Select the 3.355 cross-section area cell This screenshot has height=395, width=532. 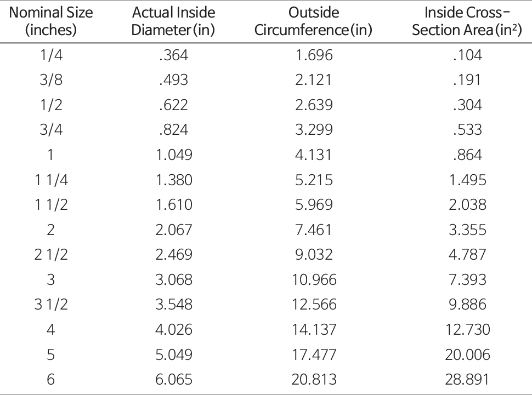click(x=468, y=230)
